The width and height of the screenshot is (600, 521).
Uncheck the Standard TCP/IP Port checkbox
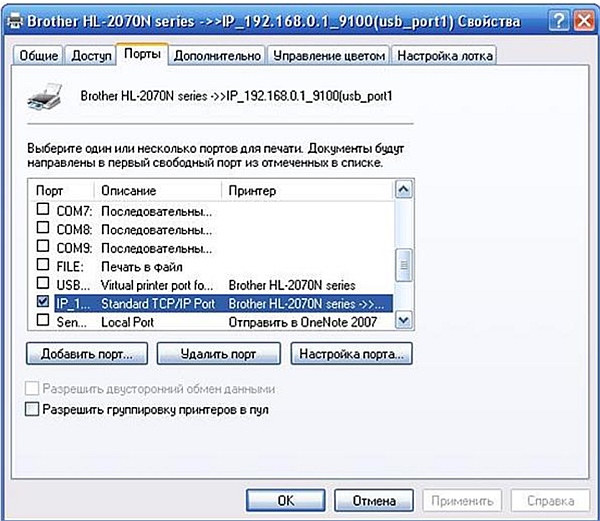[x=43, y=301]
